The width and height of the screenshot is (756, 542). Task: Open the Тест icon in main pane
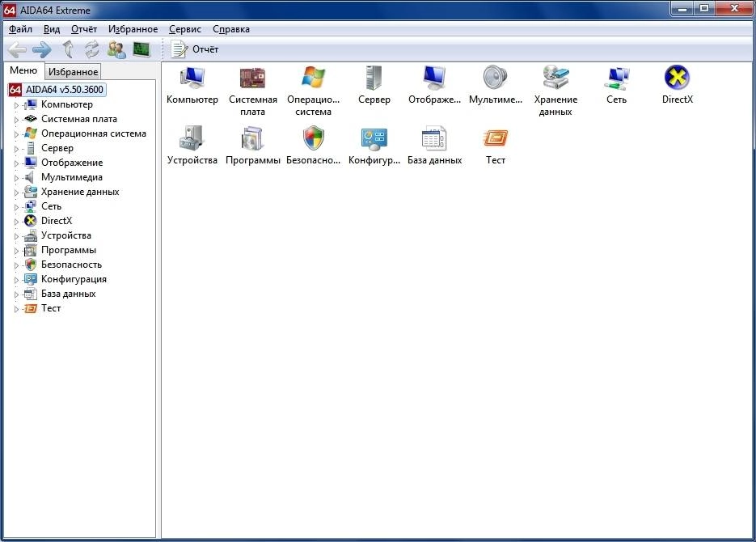495,146
